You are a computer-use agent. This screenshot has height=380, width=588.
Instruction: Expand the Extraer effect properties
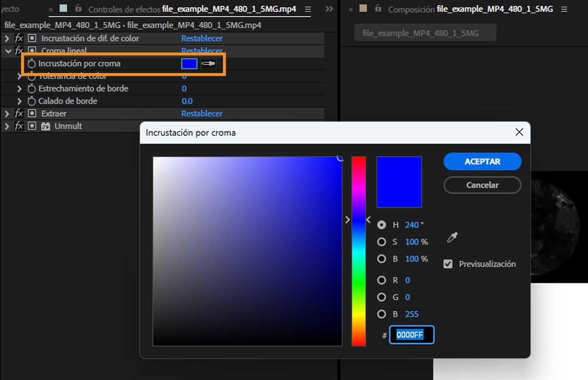tap(6, 113)
